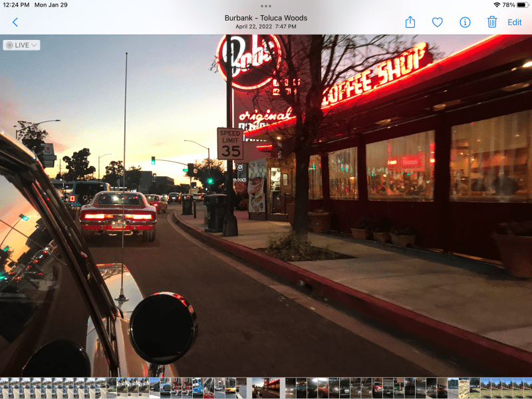Image resolution: width=532 pixels, height=399 pixels.
Task: Tap Edit to edit the photo
Action: (514, 23)
